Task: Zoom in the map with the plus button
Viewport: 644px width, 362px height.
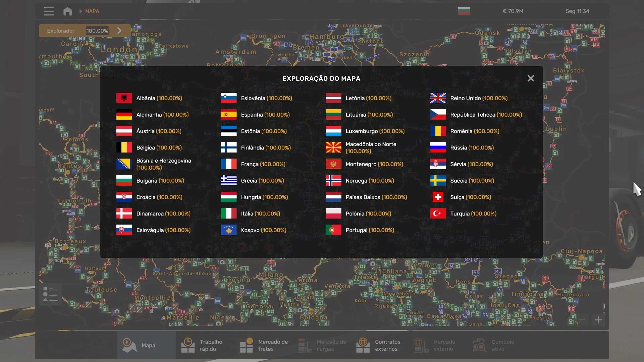Action: point(598,320)
